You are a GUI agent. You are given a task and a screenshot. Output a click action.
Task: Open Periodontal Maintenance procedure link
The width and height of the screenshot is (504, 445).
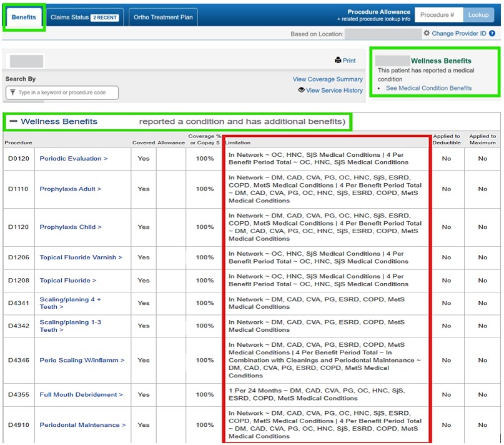82,425
